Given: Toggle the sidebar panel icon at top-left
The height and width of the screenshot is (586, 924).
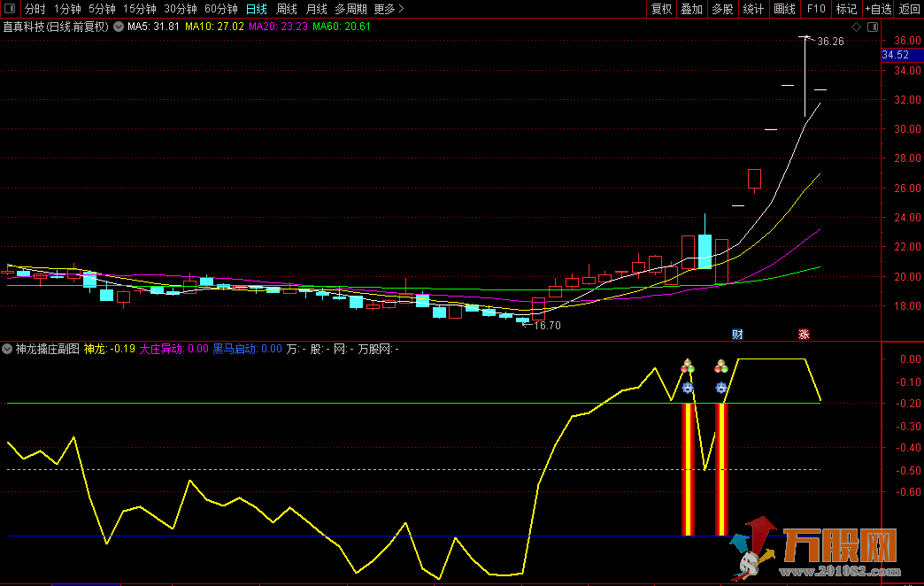Looking at the screenshot, I should pyautogui.click(x=10, y=8).
